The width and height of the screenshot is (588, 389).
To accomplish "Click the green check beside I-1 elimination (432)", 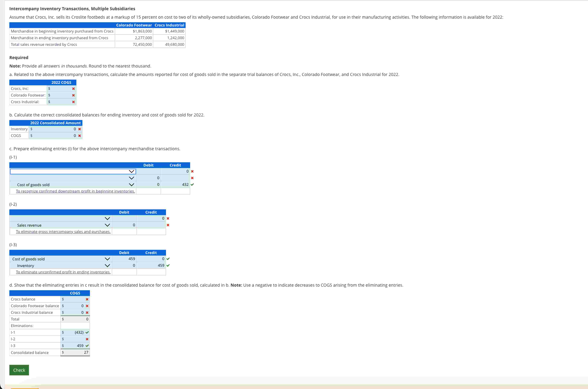I will click(87, 332).
